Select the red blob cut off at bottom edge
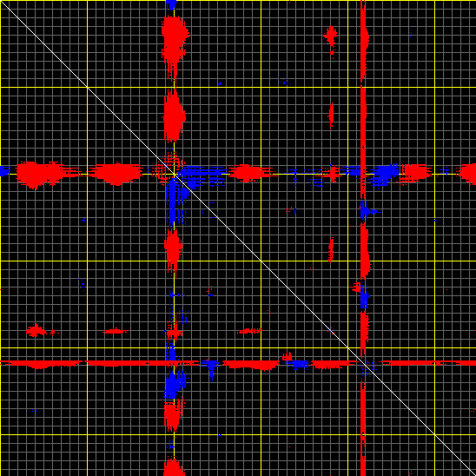 174,467
